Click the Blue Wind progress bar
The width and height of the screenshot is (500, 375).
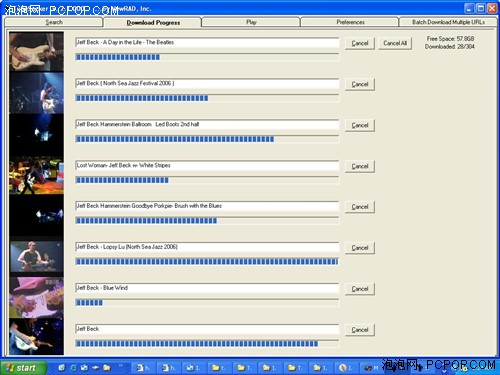coord(207,303)
